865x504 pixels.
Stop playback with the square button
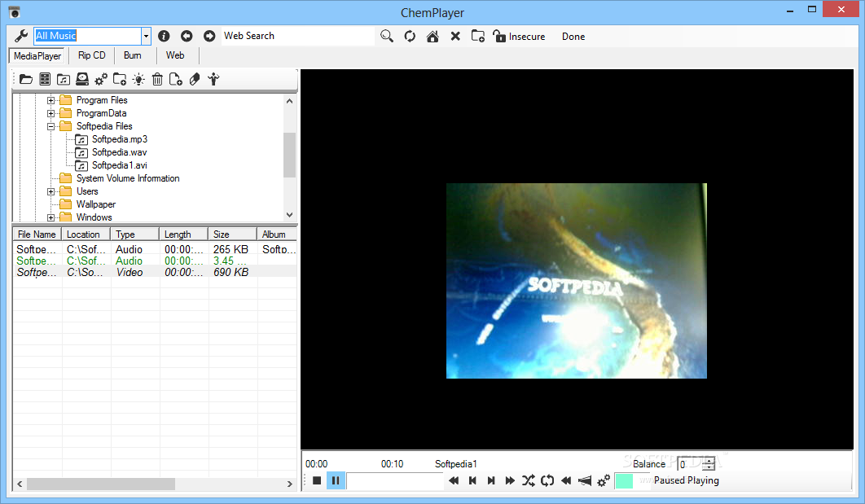pyautogui.click(x=317, y=480)
